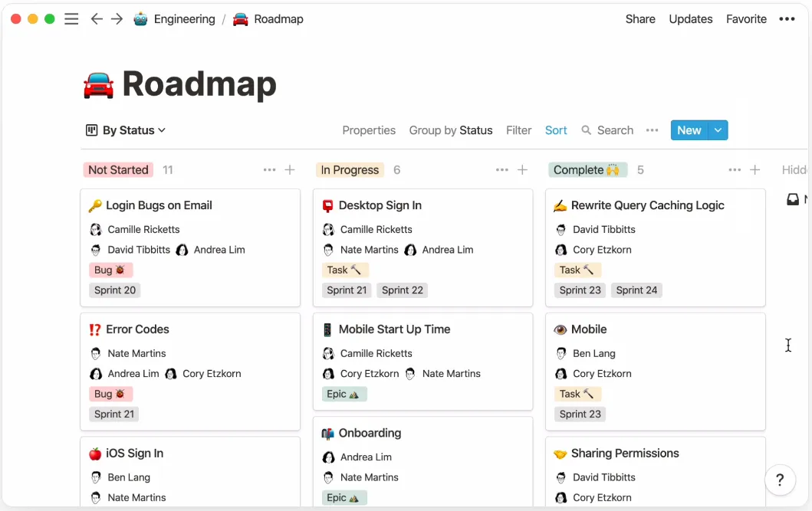
Task: Add a card to Not Started column
Action: (290, 169)
